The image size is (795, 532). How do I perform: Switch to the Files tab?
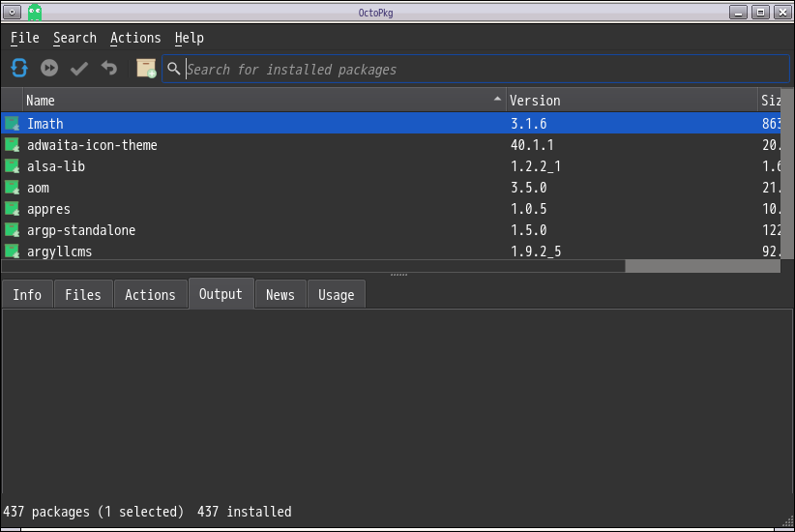[x=83, y=295]
